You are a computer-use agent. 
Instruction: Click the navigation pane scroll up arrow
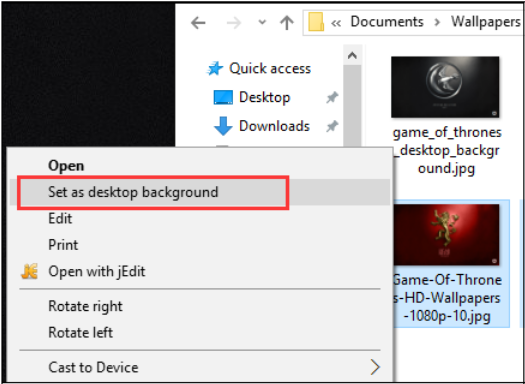coord(352,55)
